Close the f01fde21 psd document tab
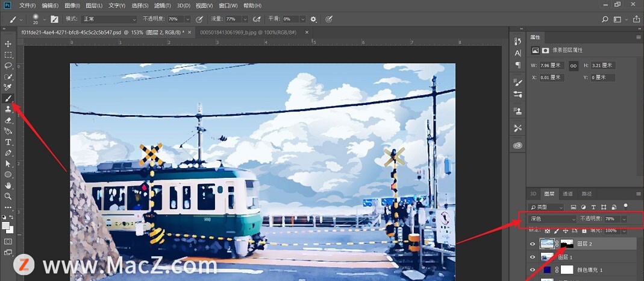644x281 pixels. 189,31
